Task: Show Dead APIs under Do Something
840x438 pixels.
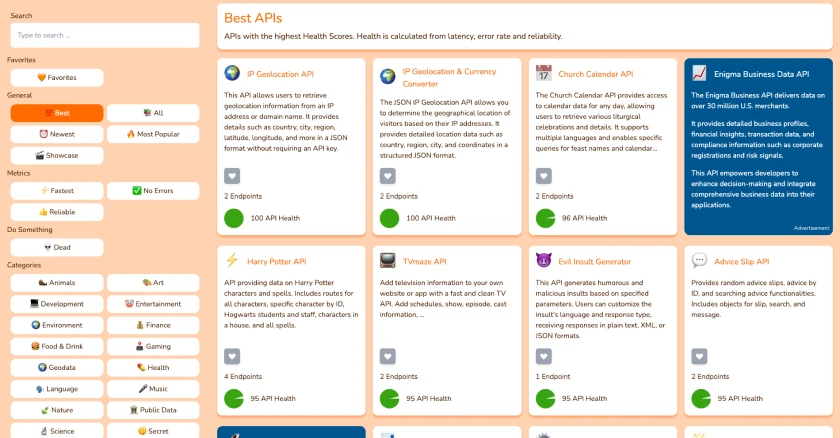Action: (x=57, y=247)
